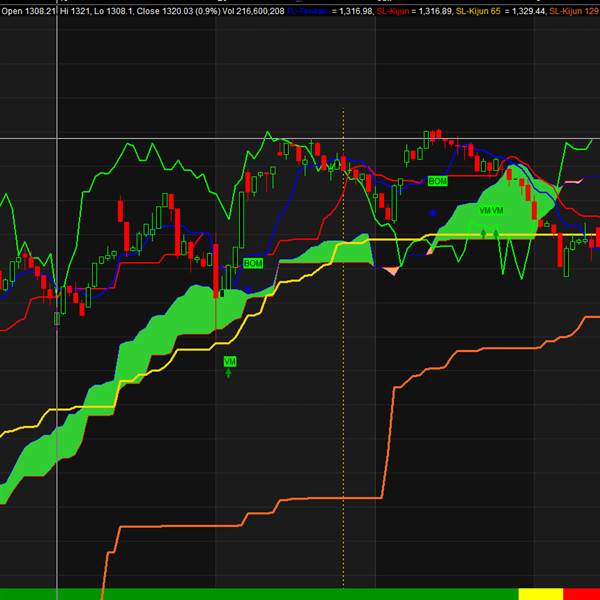Viewport: 600px width, 600px height.
Task: Click the blue dot signal below the second BOM label
Action: [433, 213]
